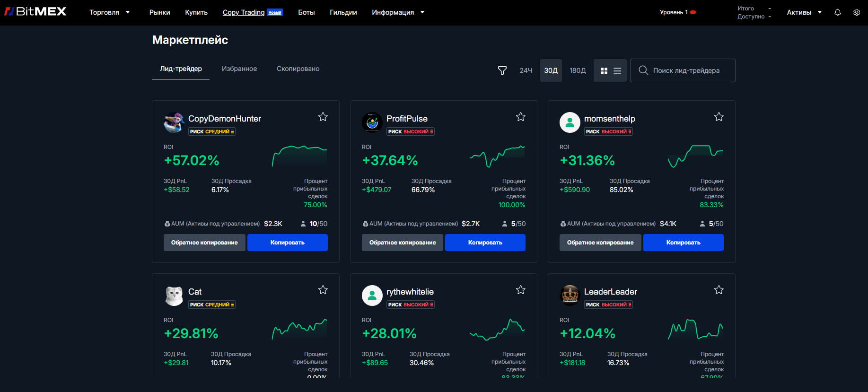Screen dimensions: 868x392
Task: Open rythewhitelie avatar icon
Action: click(x=372, y=296)
